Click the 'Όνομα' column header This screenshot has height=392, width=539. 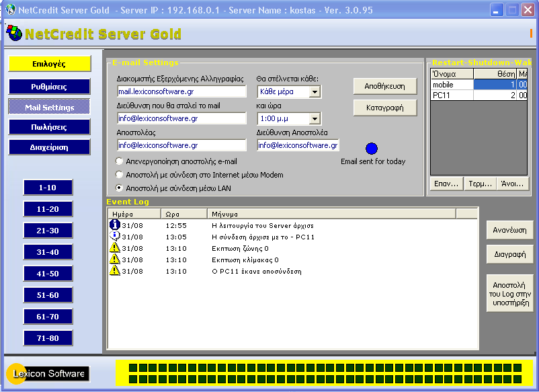[452, 73]
